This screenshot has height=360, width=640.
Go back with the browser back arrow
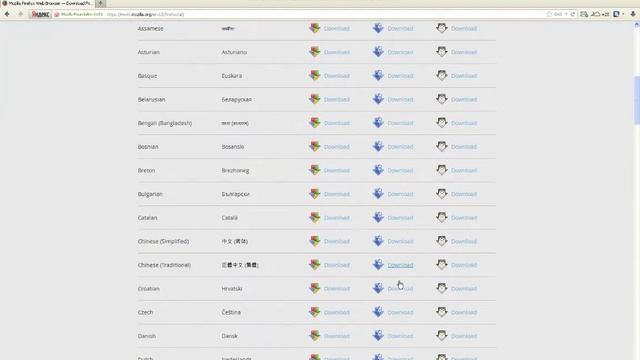point(7,14)
